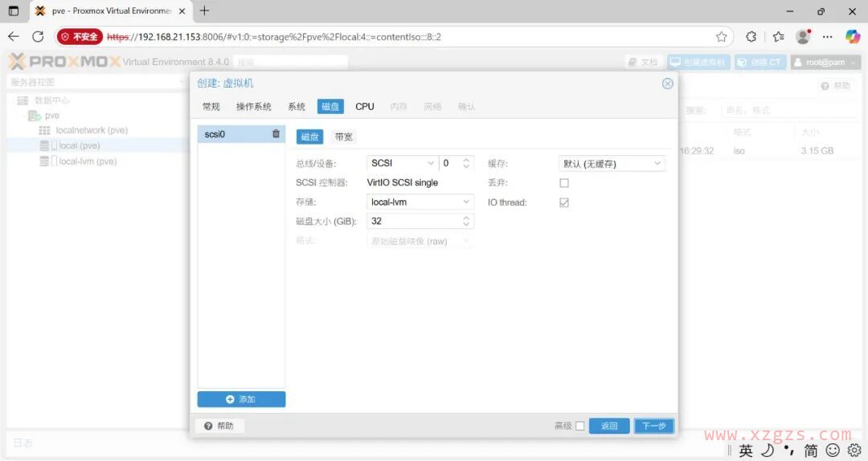Open the browser profile icon
Screen dimensions: 868x461
coord(803,36)
